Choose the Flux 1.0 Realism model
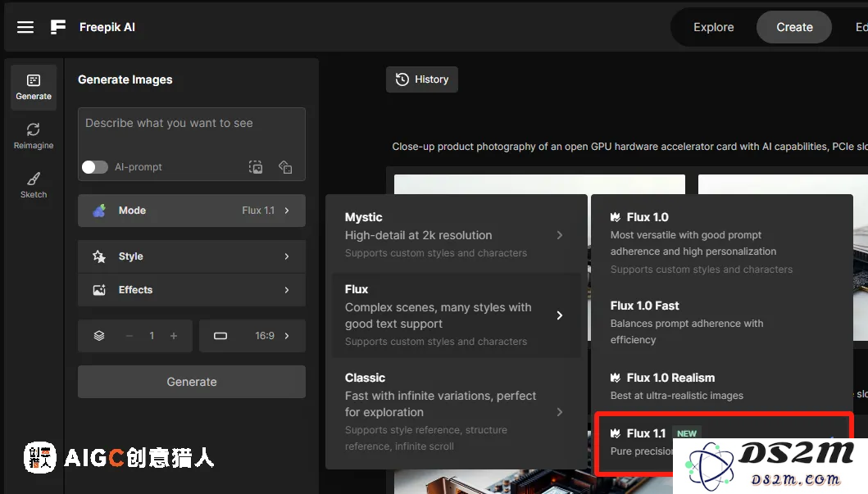Image resolution: width=868 pixels, height=494 pixels. [x=722, y=386]
